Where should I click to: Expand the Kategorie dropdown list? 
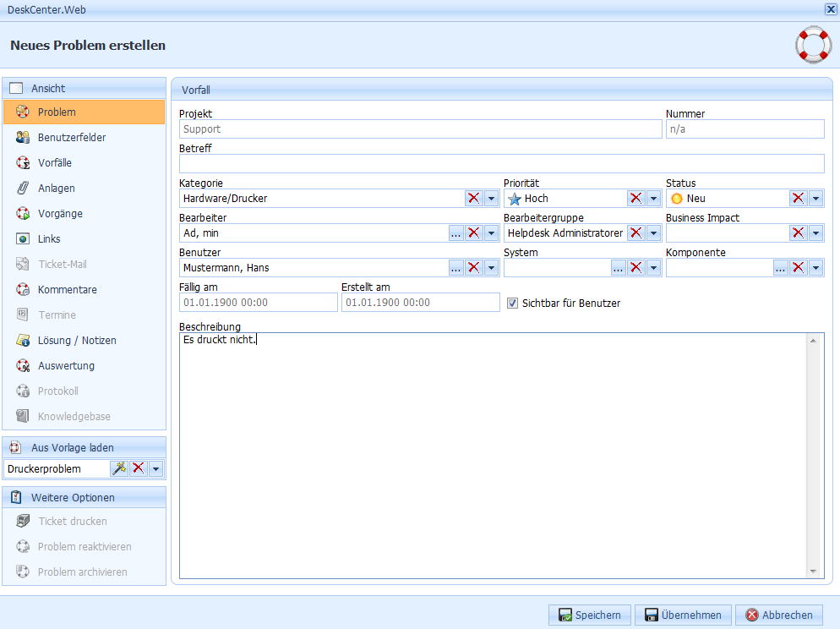(x=491, y=199)
